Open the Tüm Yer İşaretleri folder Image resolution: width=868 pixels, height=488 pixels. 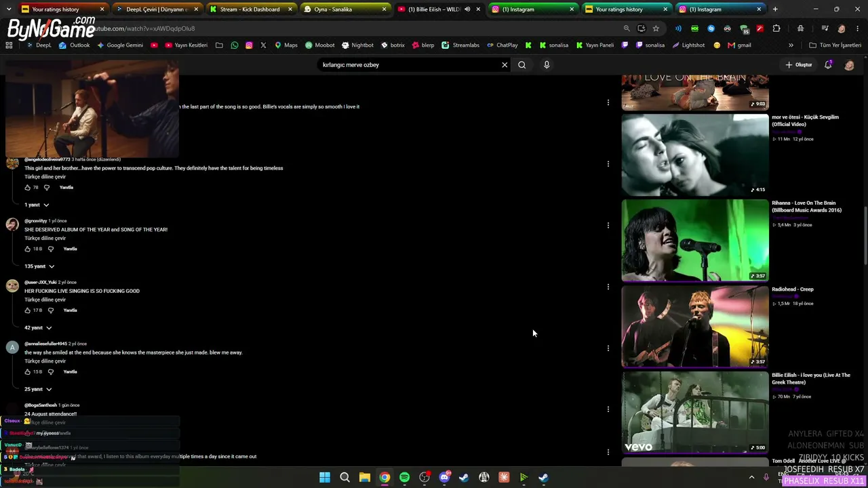835,45
